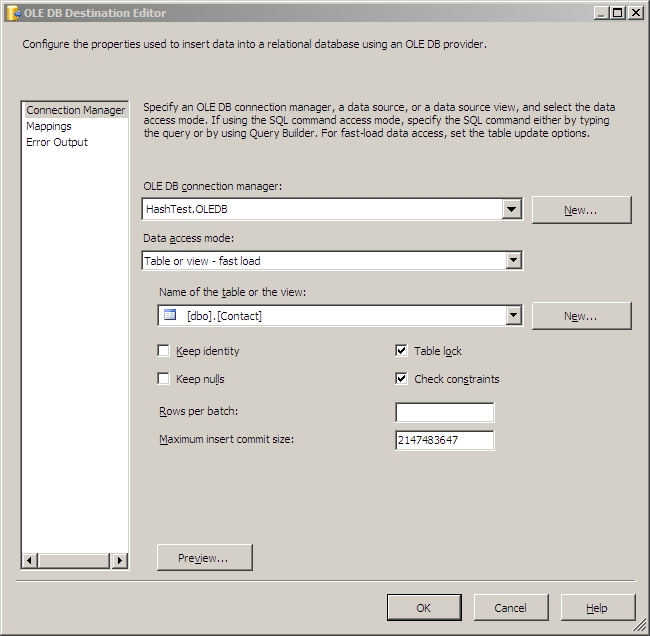650x636 pixels.
Task: Uncheck the Table lock option
Action: [402, 351]
